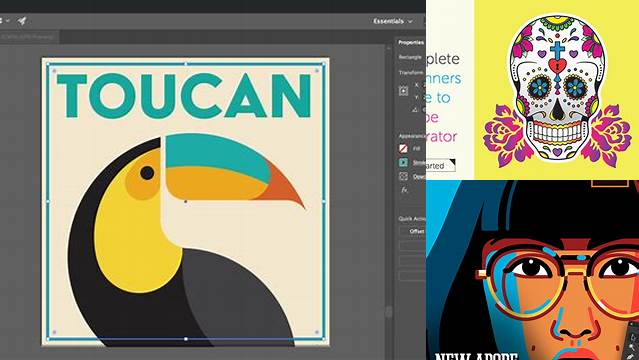639x360 pixels.
Task: Click the TOUCAN headline text
Action: click(184, 96)
